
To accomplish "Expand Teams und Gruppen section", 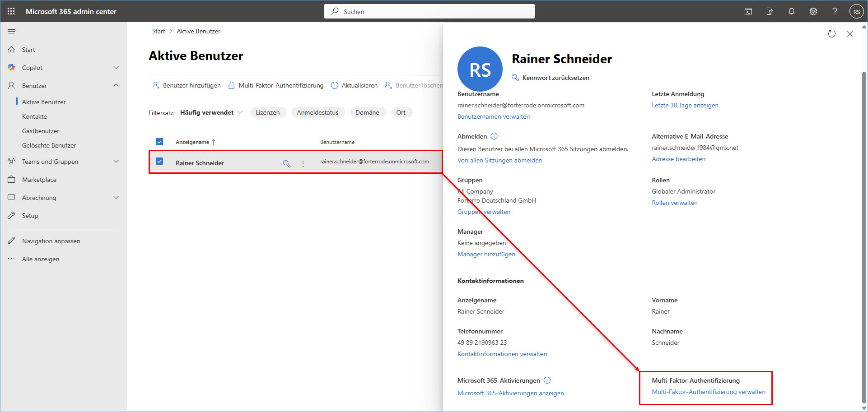I will [116, 162].
